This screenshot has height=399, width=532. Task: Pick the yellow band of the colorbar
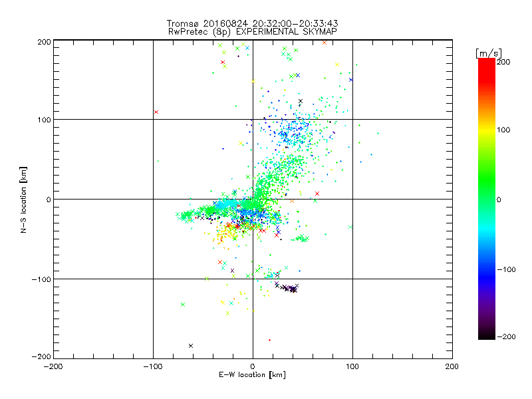point(487,130)
